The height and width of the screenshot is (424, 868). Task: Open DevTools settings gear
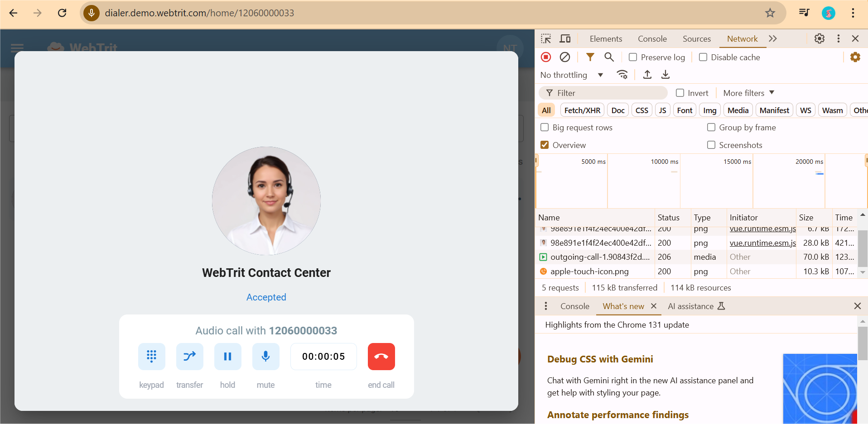[x=819, y=38]
